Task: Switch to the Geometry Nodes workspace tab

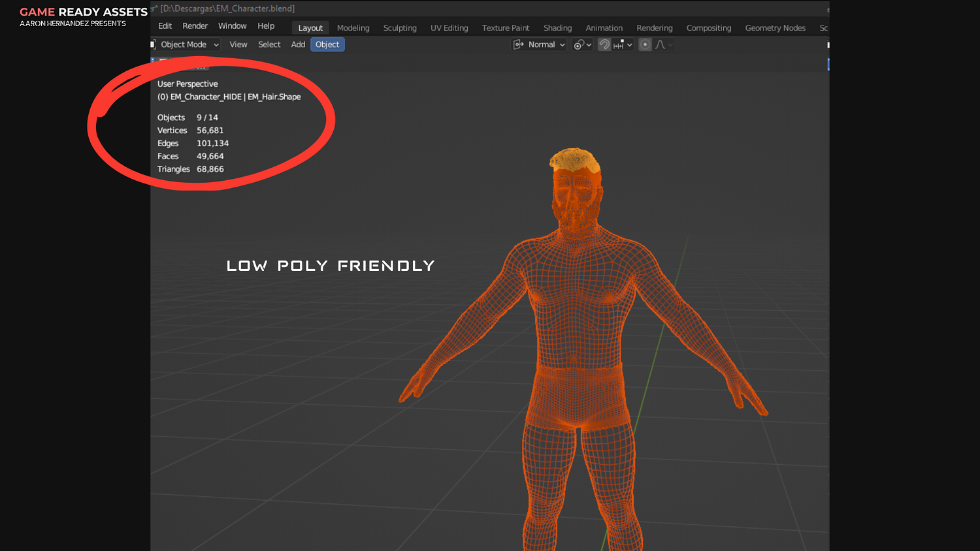Action: point(775,28)
